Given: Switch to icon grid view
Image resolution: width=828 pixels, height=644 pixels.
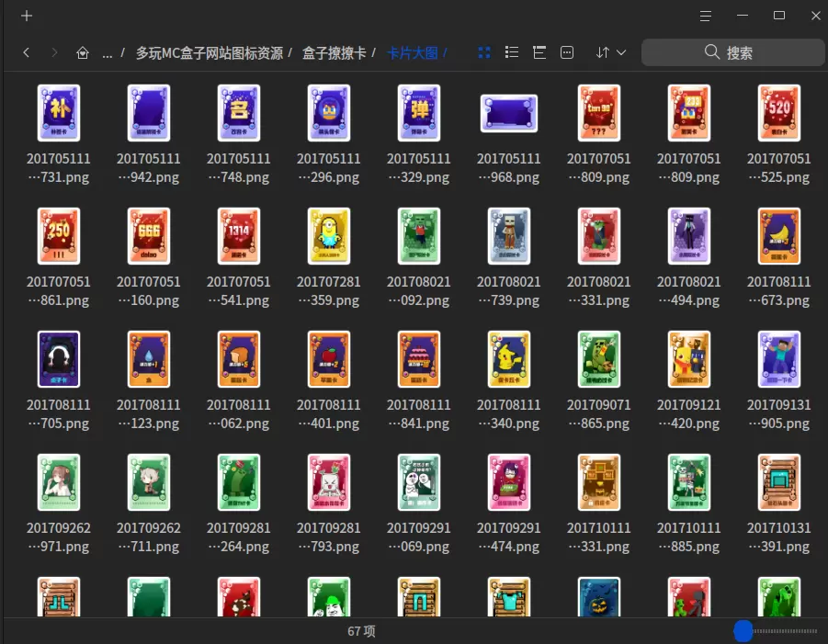Looking at the screenshot, I should 484,52.
